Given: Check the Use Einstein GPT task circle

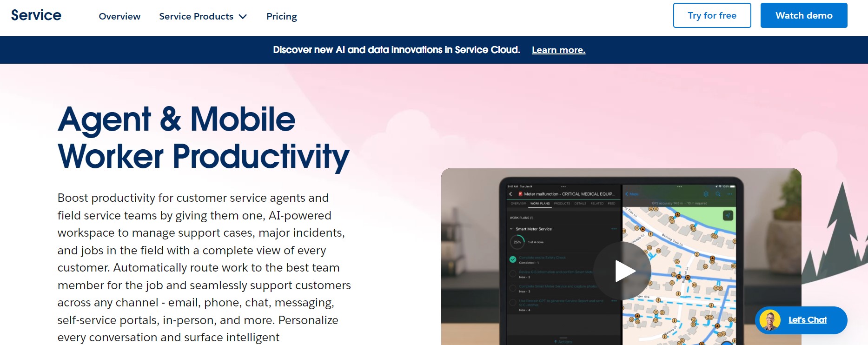Looking at the screenshot, I should click(513, 303).
